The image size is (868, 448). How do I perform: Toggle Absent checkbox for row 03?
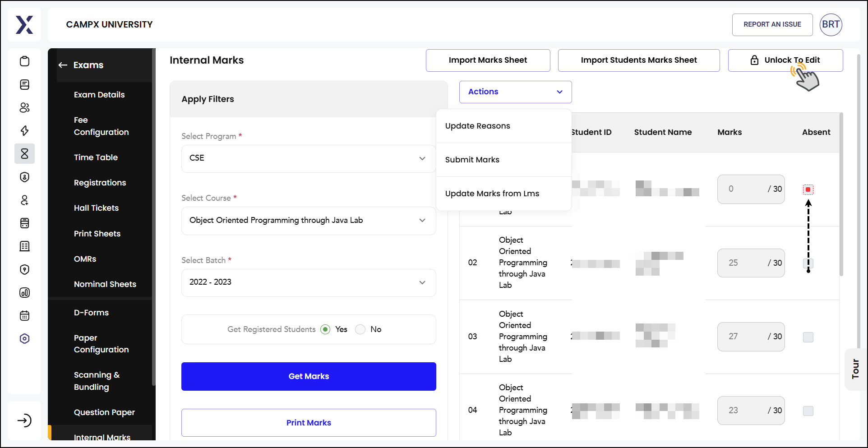[x=808, y=337]
